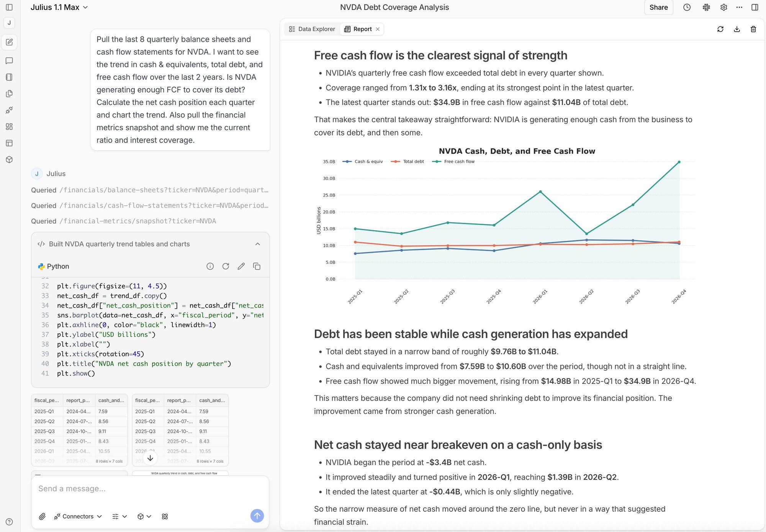Click the Share button
The width and height of the screenshot is (766, 532).
coord(658,7)
